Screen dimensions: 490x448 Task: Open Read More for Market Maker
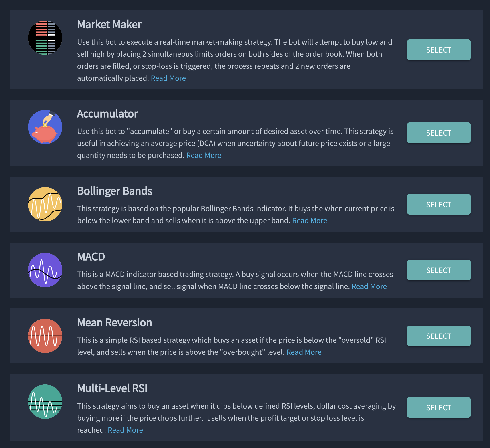point(168,78)
